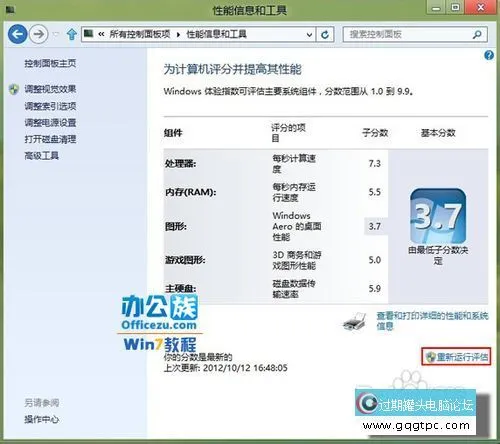Select the 内存(RAM) score 5.5
The height and width of the screenshot is (444, 500).
pos(375,192)
